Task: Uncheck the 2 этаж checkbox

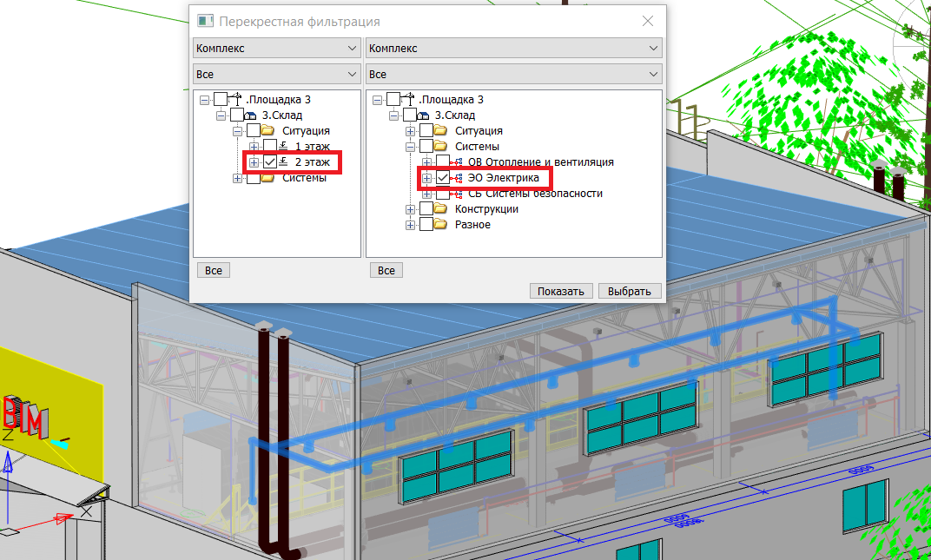Action: 270,162
